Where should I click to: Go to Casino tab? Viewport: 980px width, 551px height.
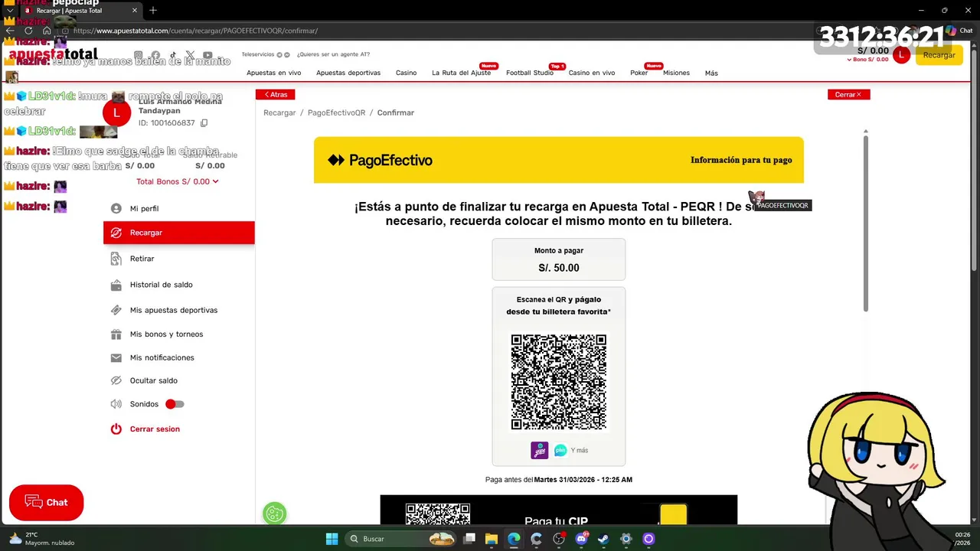(x=406, y=73)
